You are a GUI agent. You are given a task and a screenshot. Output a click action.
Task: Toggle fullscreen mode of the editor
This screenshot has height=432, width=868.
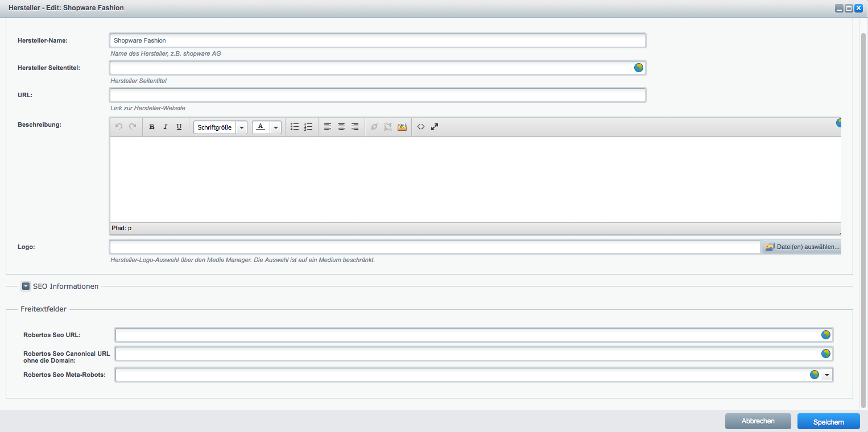(x=435, y=127)
